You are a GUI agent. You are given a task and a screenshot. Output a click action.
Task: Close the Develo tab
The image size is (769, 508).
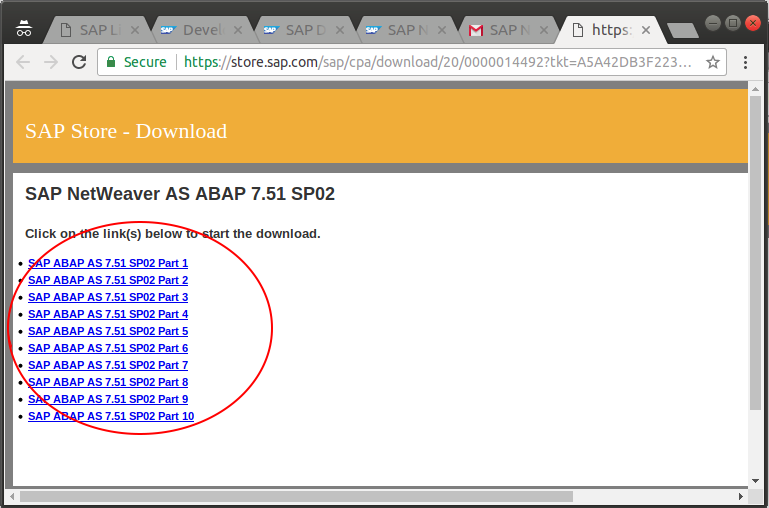pyautogui.click(x=237, y=30)
